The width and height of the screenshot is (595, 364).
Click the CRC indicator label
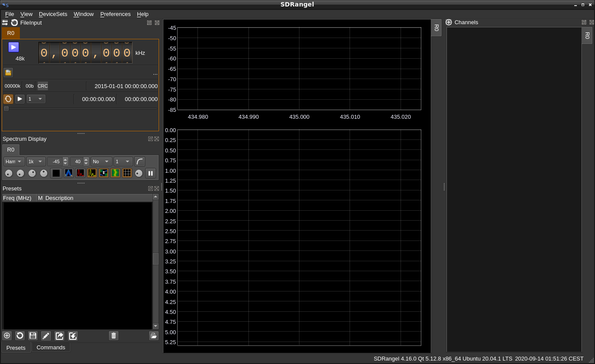click(42, 86)
